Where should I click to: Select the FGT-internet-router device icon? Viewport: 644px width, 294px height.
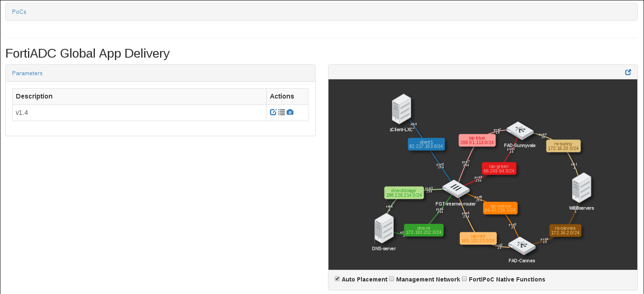[456, 189]
